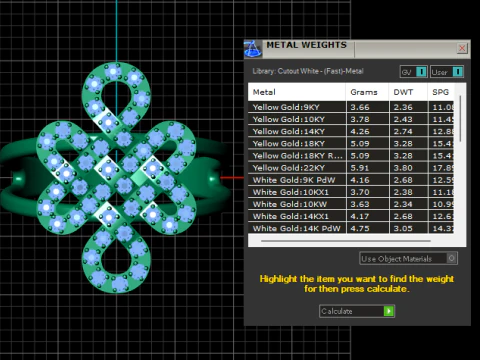480x360 pixels.
Task: Click the Calculate button
Action: point(357,311)
